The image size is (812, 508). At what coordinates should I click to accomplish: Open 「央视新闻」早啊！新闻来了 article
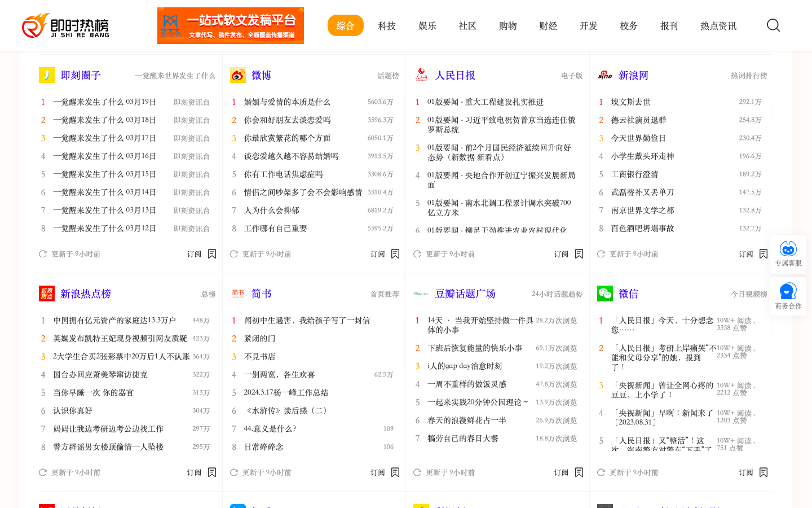662,418
